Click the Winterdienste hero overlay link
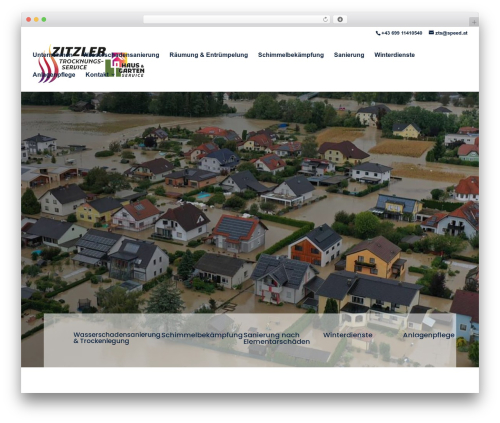The image size is (500, 423). 347,335
